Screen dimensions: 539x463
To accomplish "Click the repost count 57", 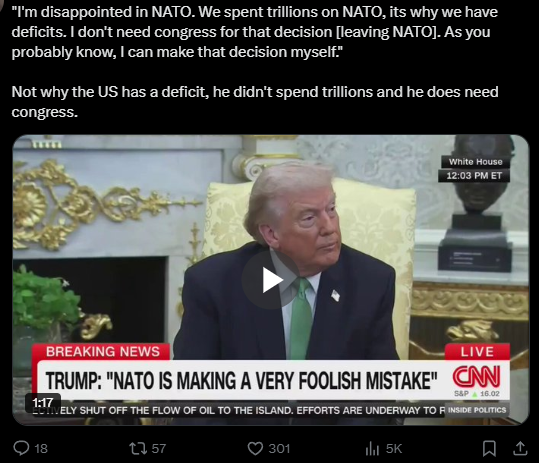I will [159, 449].
